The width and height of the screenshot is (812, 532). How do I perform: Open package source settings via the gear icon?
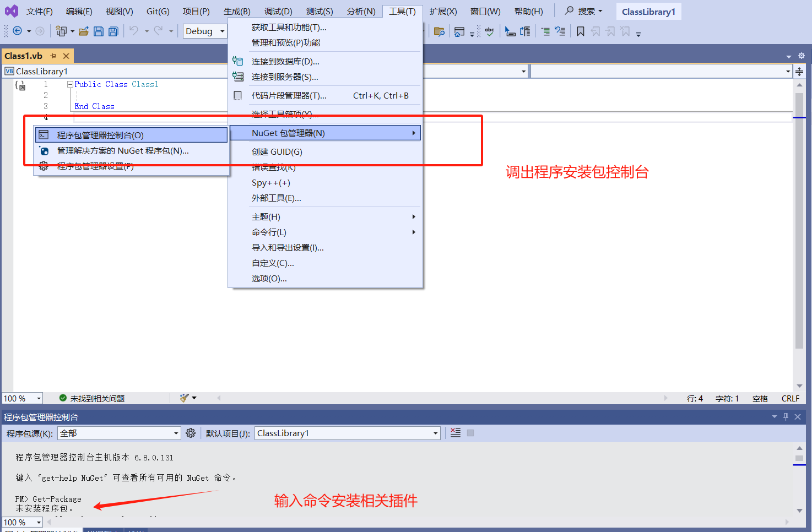pyautogui.click(x=191, y=433)
